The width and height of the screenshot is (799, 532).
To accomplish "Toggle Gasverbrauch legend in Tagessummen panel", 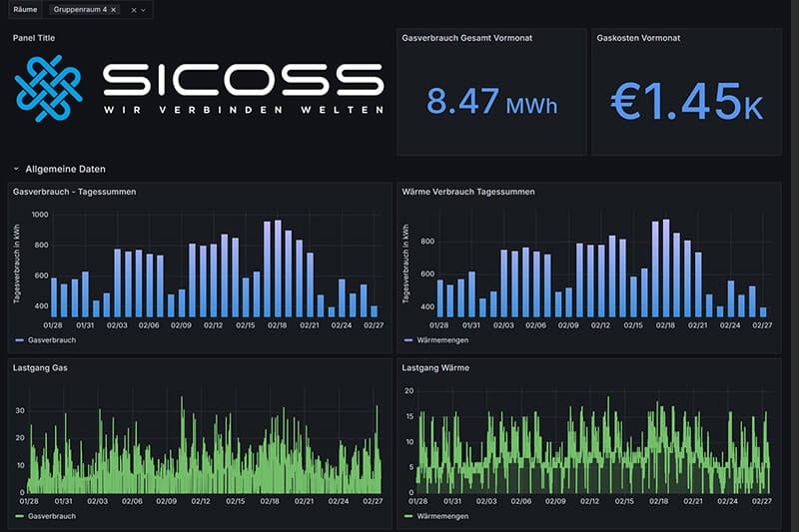I will coord(48,339).
